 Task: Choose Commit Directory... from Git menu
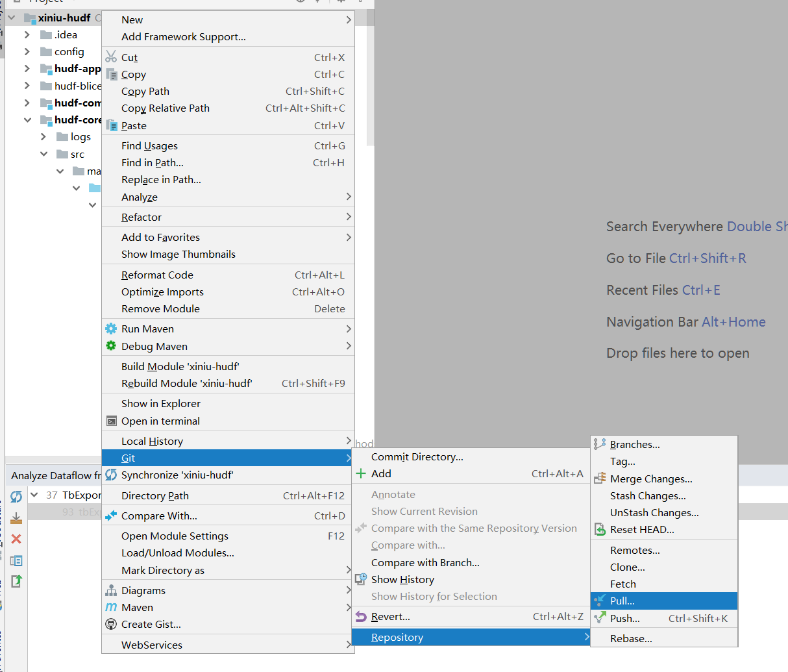[x=417, y=457]
